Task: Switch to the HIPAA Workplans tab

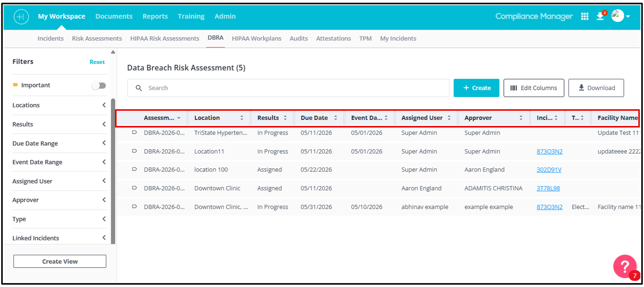Action: [257, 38]
